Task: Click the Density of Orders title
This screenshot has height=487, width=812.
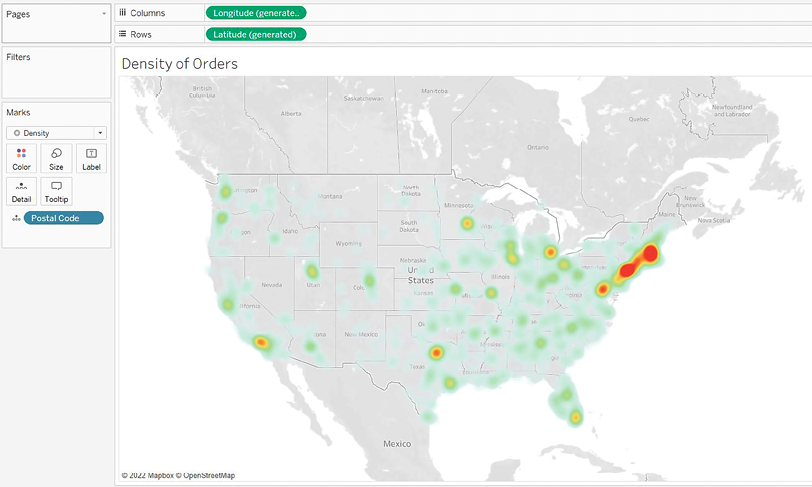Action: [x=179, y=64]
